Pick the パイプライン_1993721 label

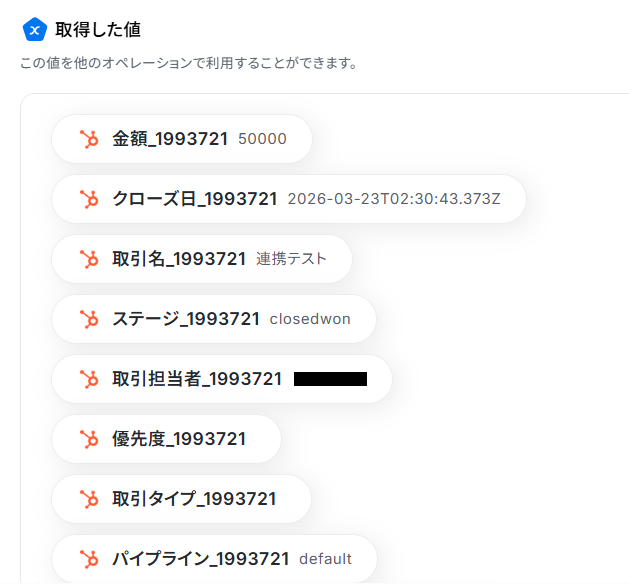coord(200,559)
